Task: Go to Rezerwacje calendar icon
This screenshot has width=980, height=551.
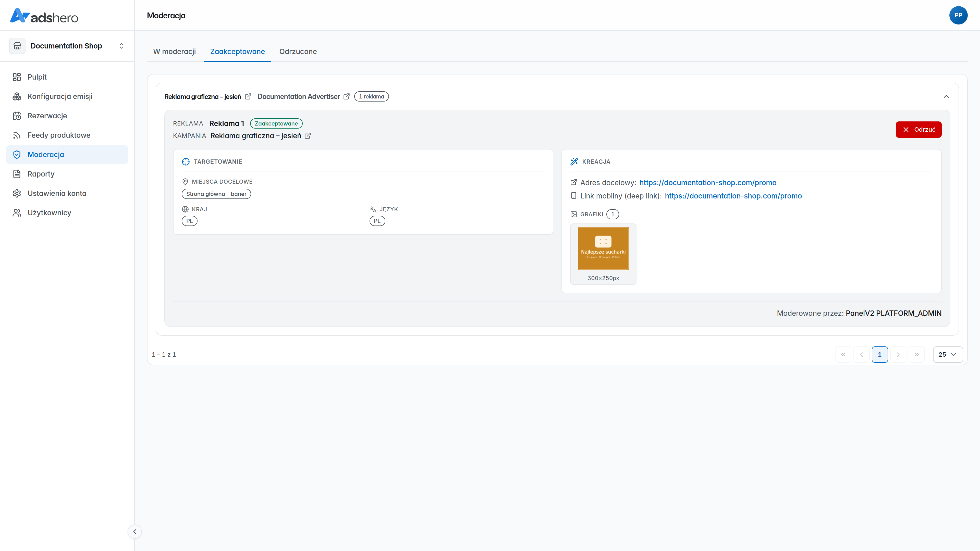Action: click(x=17, y=116)
